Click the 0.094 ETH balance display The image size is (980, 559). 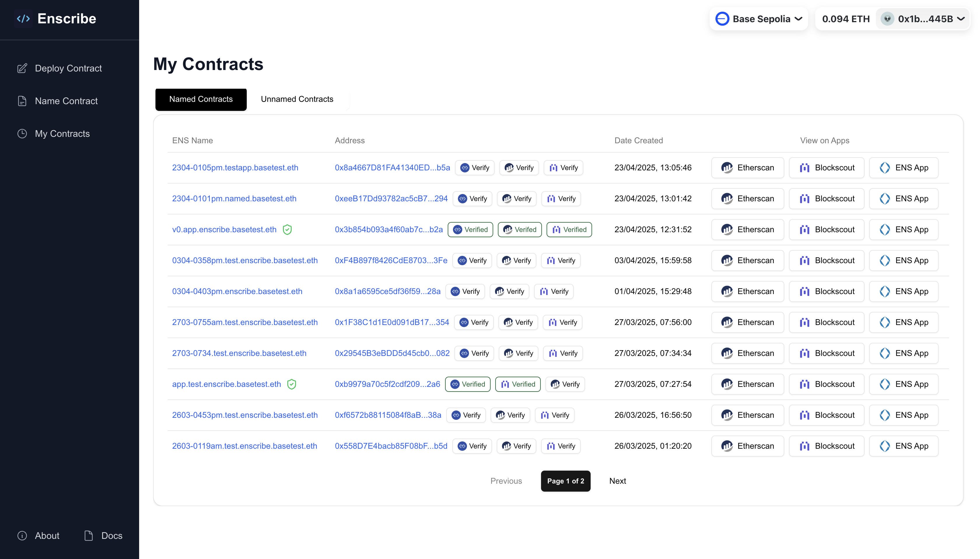point(846,19)
